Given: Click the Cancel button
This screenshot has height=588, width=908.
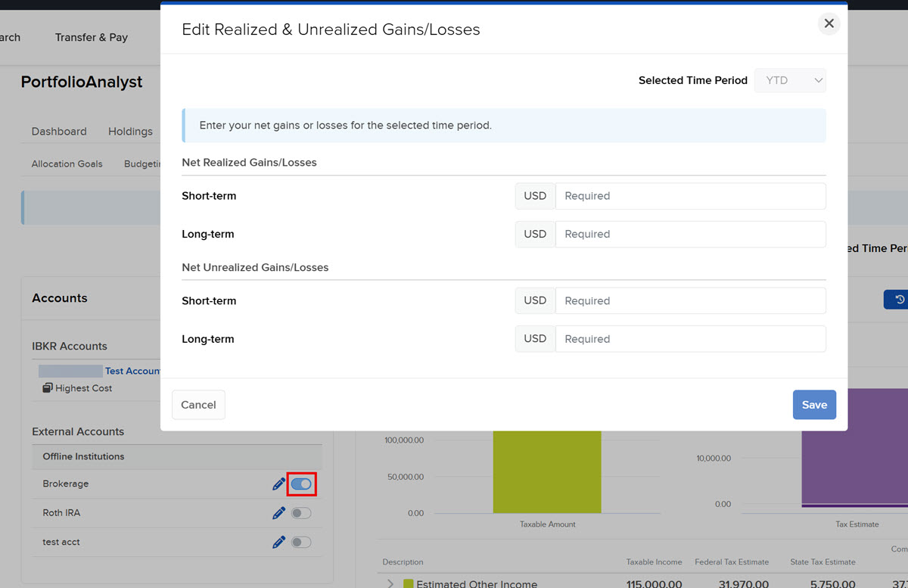Looking at the screenshot, I should [x=198, y=405].
